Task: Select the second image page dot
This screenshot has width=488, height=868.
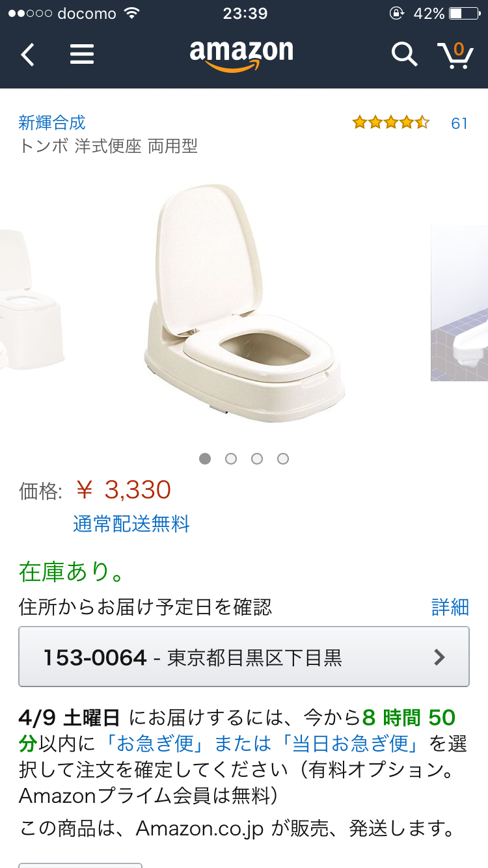Action: point(231,459)
